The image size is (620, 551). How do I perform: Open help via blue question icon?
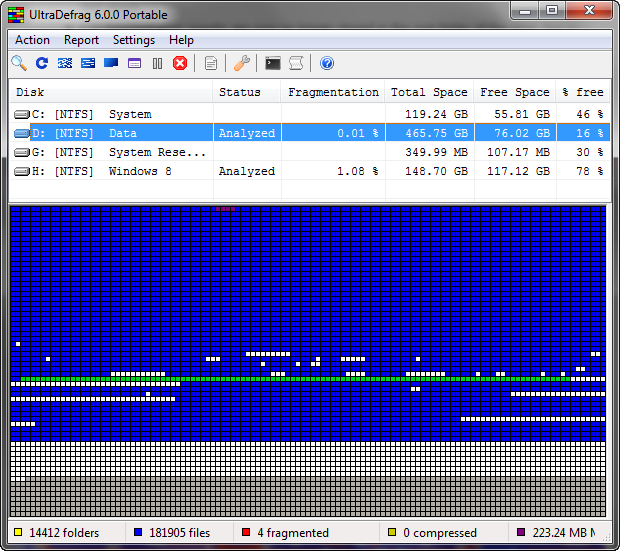pyautogui.click(x=327, y=63)
